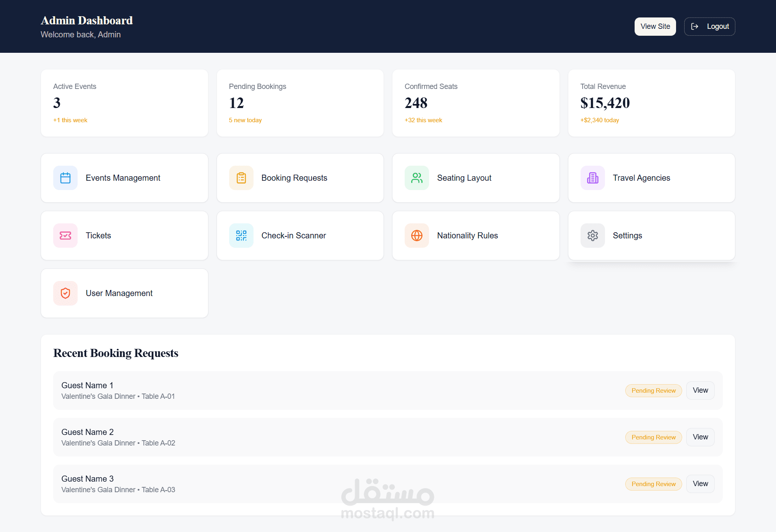Click Pending Review badge for Guest Name 2
This screenshot has height=532, width=776.
[654, 437]
